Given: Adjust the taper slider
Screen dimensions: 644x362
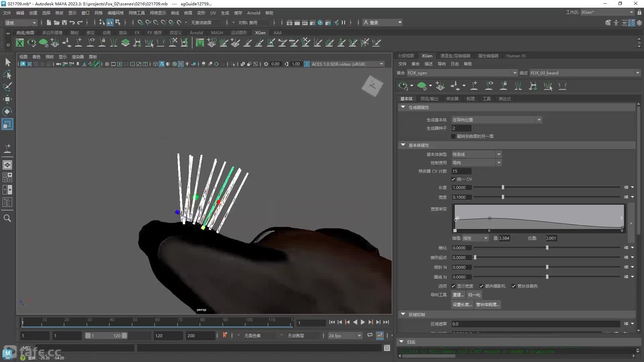Looking at the screenshot, I should pos(547,248).
